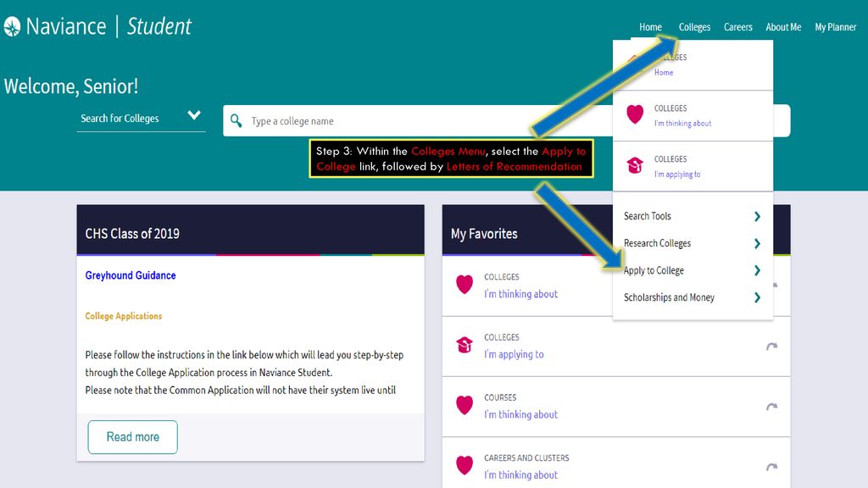The image size is (868, 488).
Task: Click the Read more button
Action: 133,437
